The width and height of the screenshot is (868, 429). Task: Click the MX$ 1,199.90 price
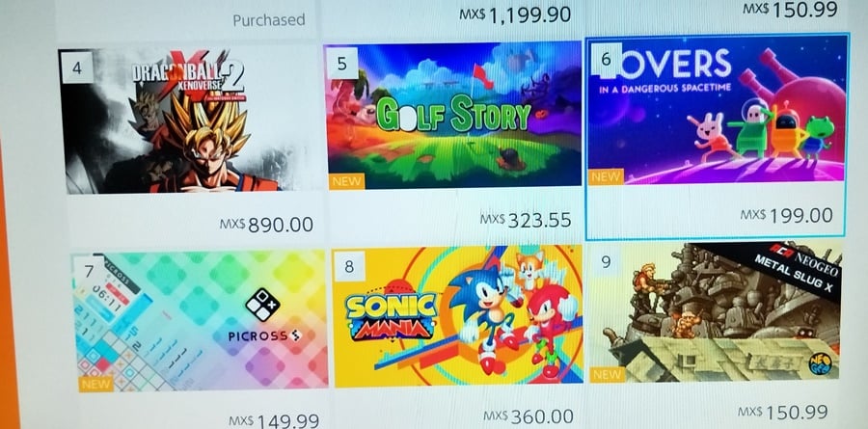click(x=515, y=14)
